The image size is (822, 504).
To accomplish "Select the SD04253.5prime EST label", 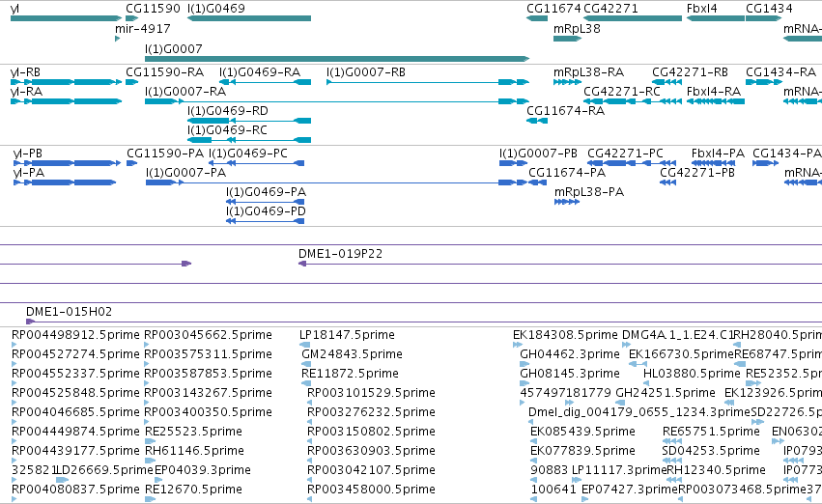I will (x=710, y=451).
